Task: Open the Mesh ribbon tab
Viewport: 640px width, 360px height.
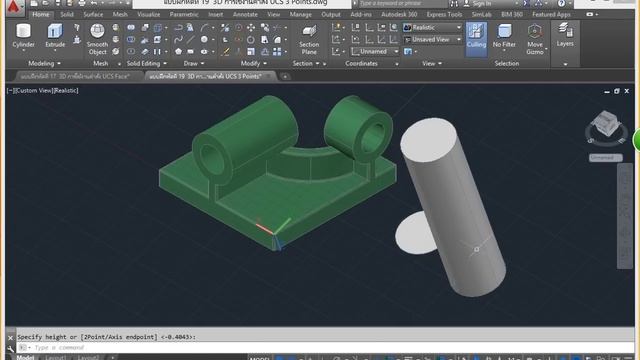Action: click(x=120, y=14)
